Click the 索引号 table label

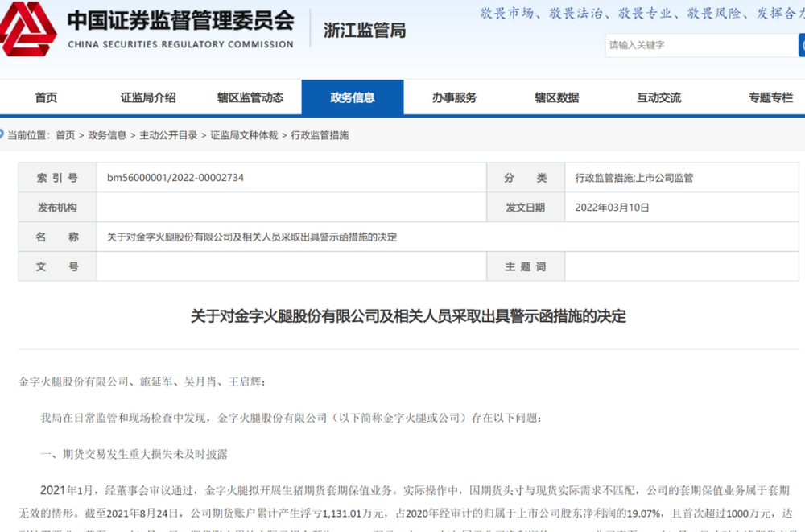coord(57,178)
